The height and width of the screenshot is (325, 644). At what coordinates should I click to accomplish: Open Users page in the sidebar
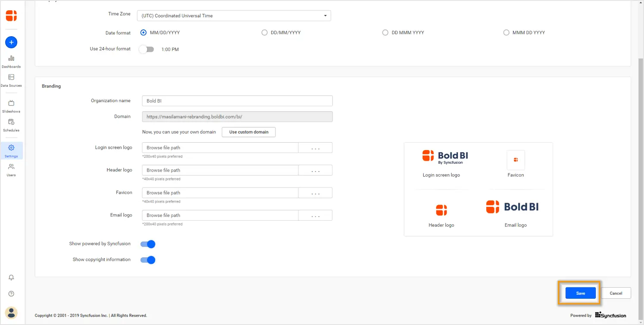click(x=11, y=170)
